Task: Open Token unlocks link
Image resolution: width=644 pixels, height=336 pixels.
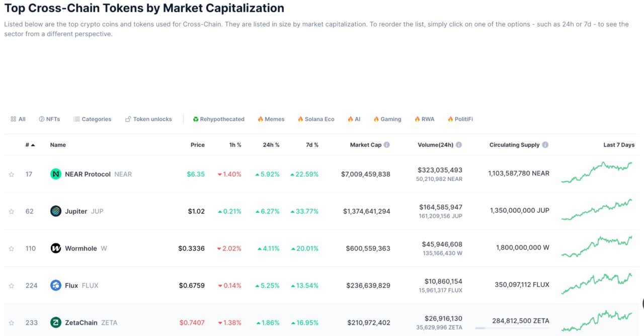Action: pos(148,119)
